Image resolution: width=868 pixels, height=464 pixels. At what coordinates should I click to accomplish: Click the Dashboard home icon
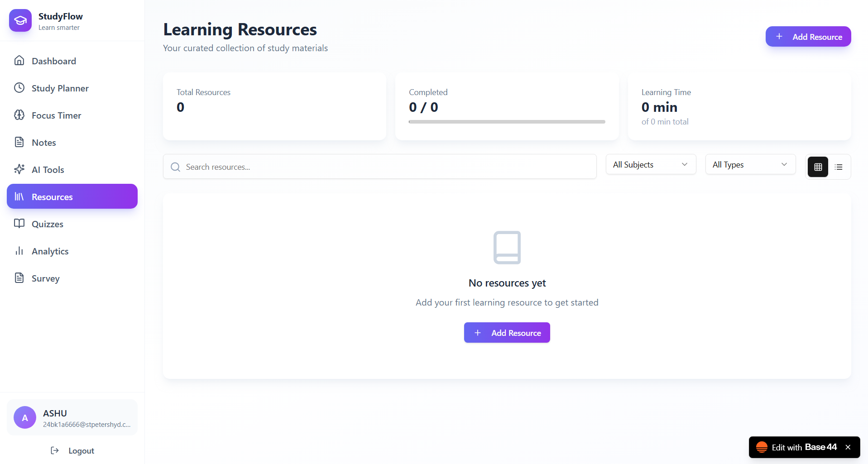pyautogui.click(x=19, y=61)
